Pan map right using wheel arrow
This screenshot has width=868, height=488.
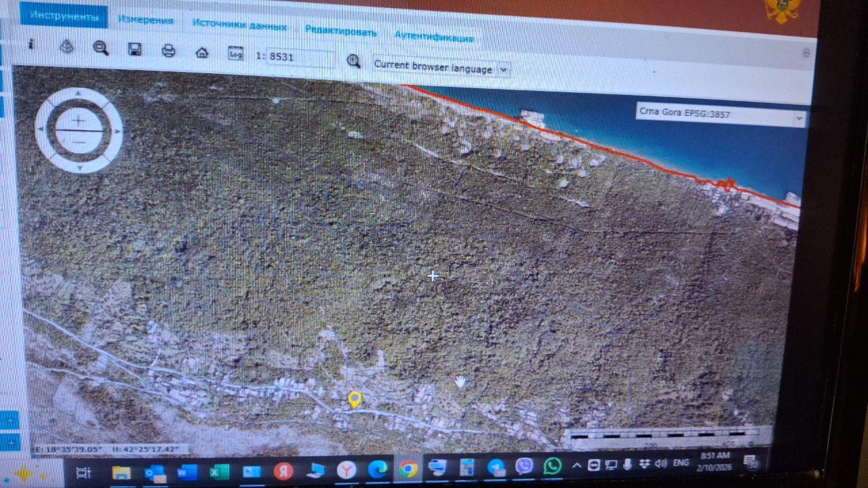[118, 131]
